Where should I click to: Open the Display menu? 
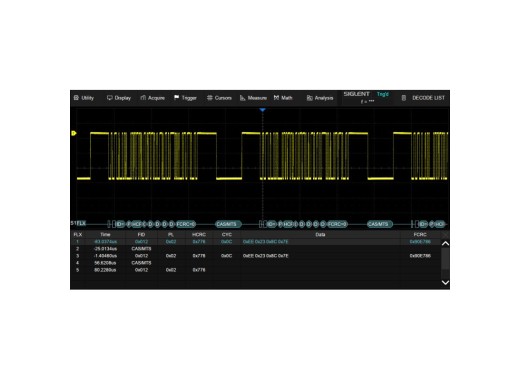point(119,98)
